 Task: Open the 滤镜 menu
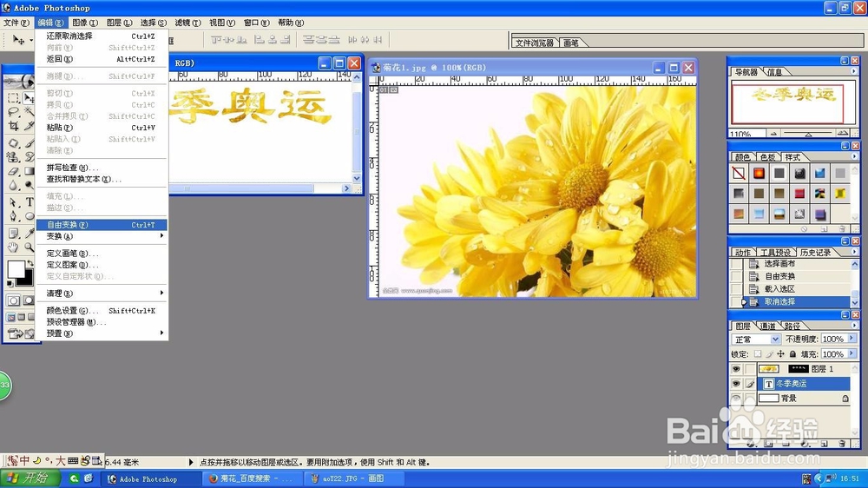187,23
